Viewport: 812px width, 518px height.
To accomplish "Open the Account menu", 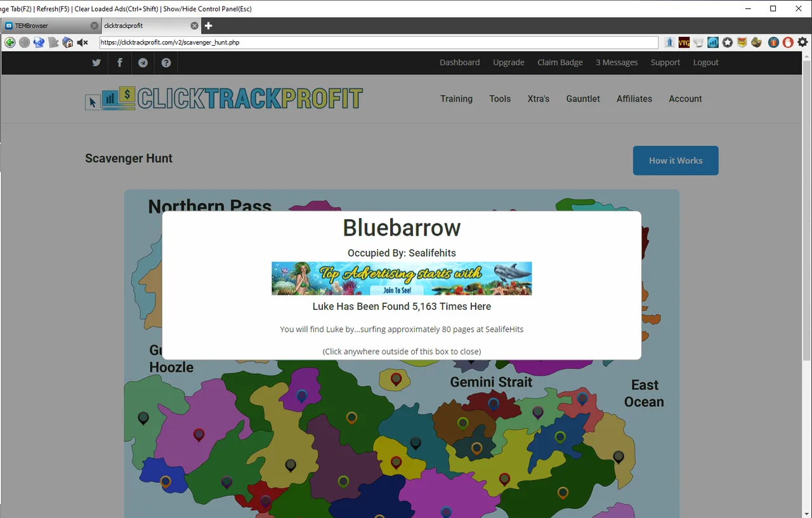I will [x=685, y=99].
